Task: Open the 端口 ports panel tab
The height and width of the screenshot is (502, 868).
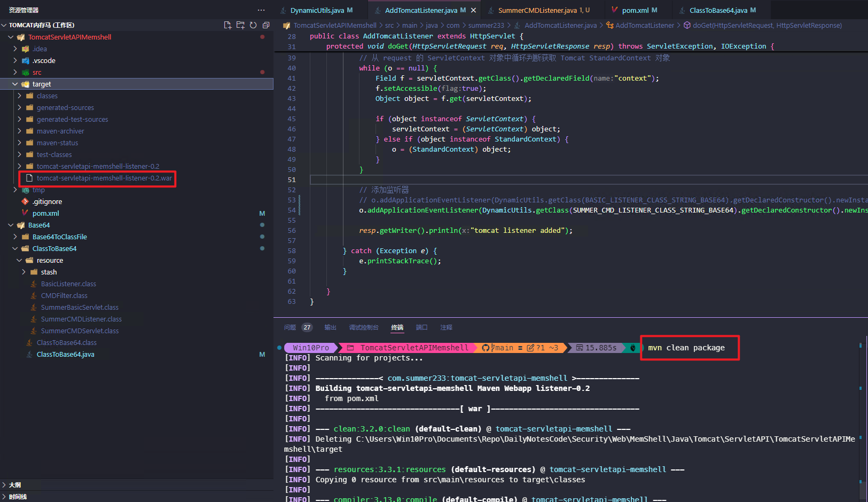Action: tap(422, 327)
